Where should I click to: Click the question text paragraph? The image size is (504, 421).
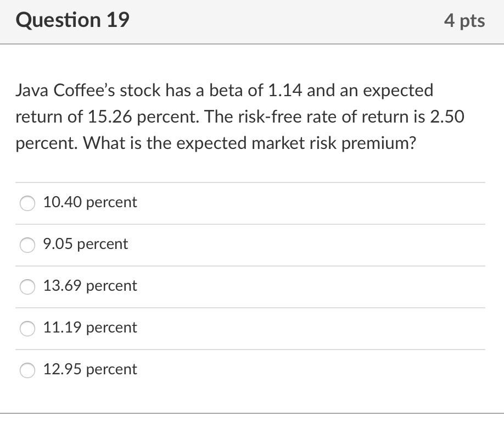[240, 116]
